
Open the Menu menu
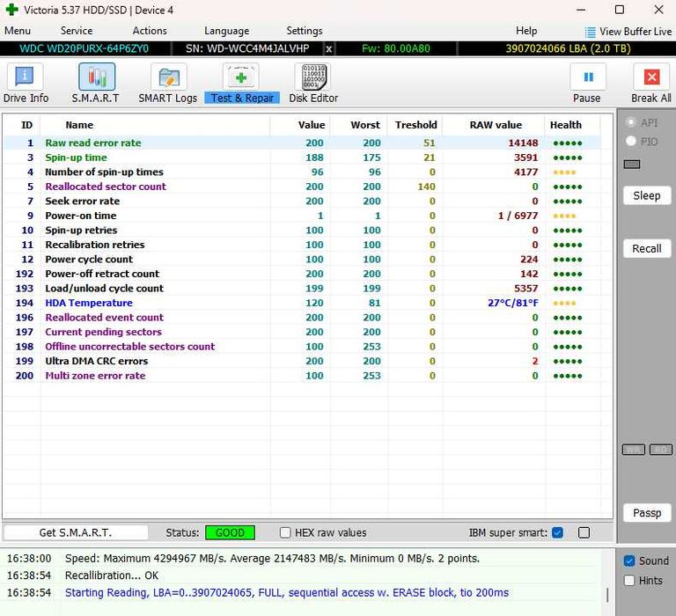coord(18,31)
